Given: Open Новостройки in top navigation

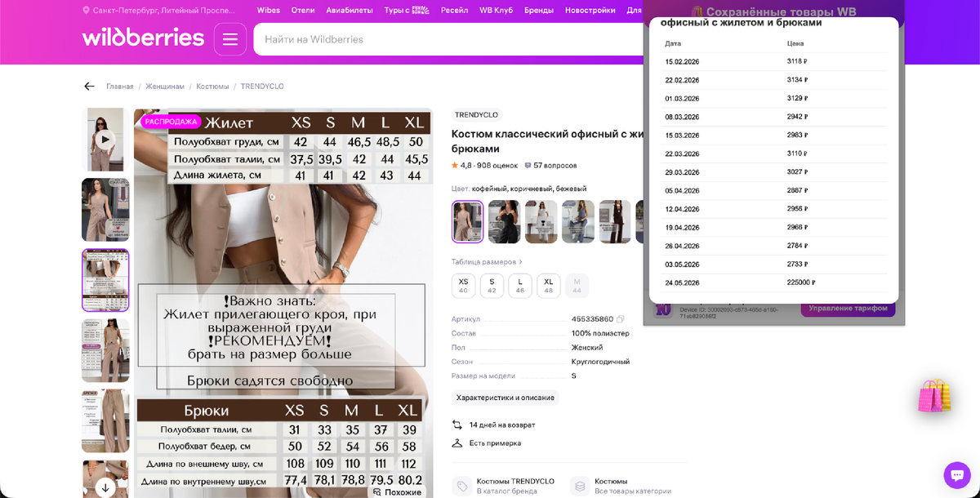Looking at the screenshot, I should pyautogui.click(x=590, y=11).
